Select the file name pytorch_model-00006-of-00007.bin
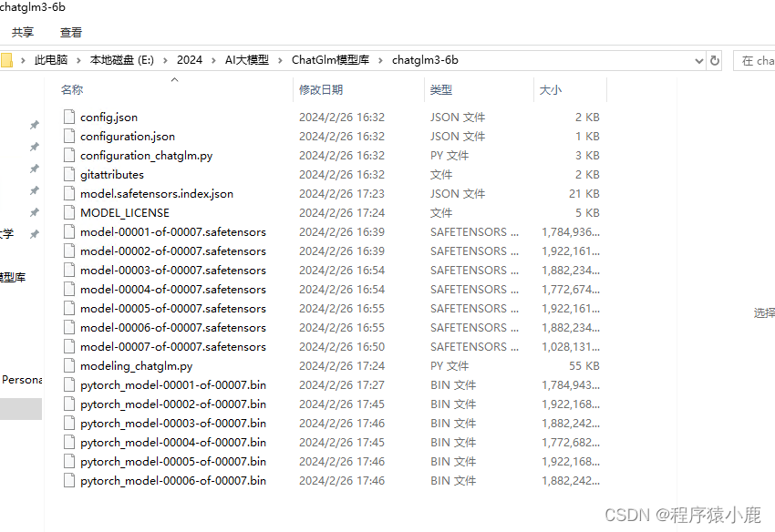This screenshot has width=775, height=532. pyautogui.click(x=173, y=481)
